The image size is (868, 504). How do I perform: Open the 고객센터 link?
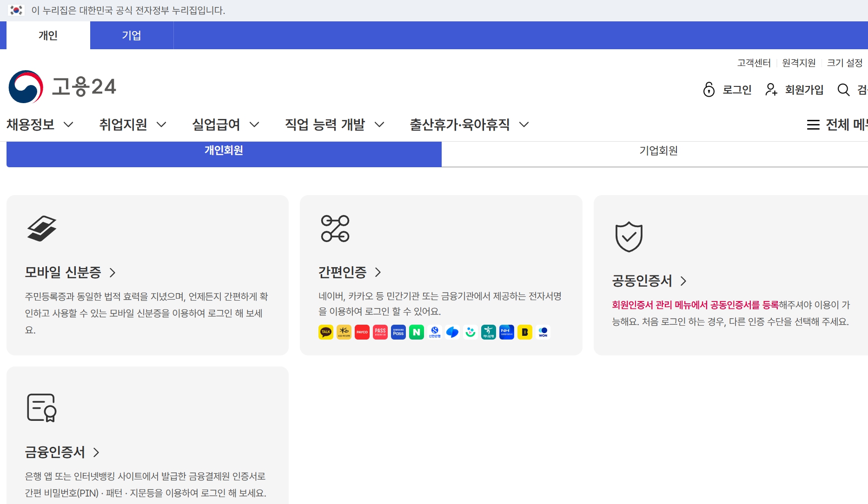[754, 62]
